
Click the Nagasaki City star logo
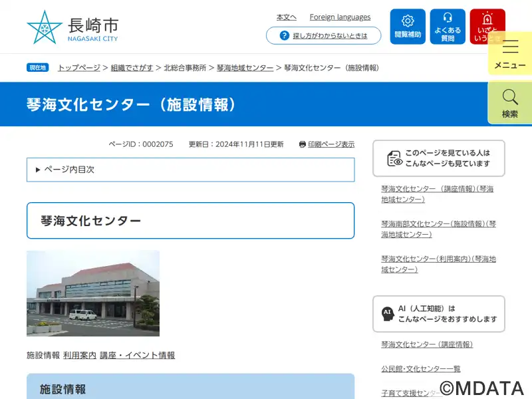pyautogui.click(x=45, y=27)
